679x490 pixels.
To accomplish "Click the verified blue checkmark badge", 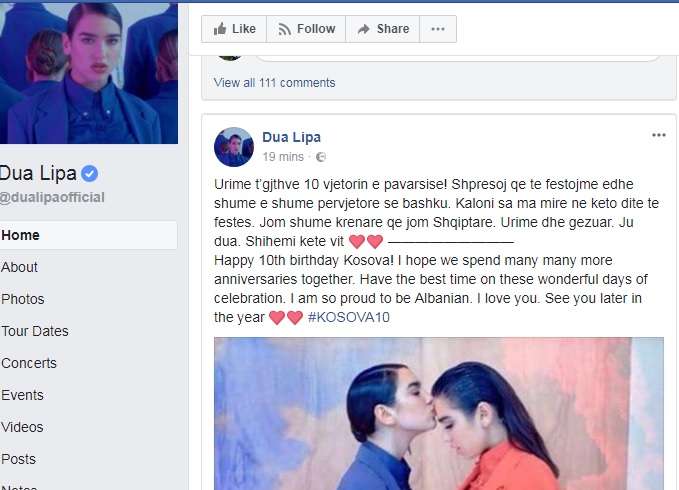I will (90, 174).
